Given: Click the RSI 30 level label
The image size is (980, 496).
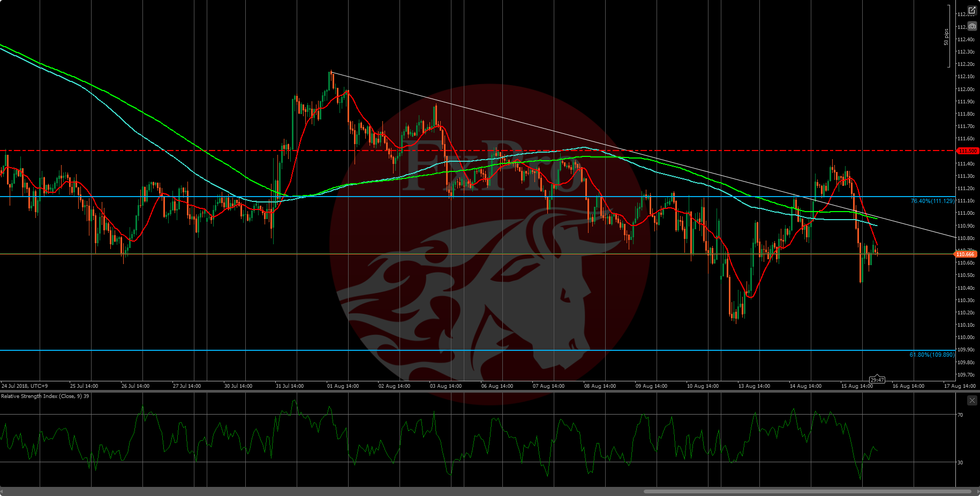Looking at the screenshot, I should click(x=960, y=463).
